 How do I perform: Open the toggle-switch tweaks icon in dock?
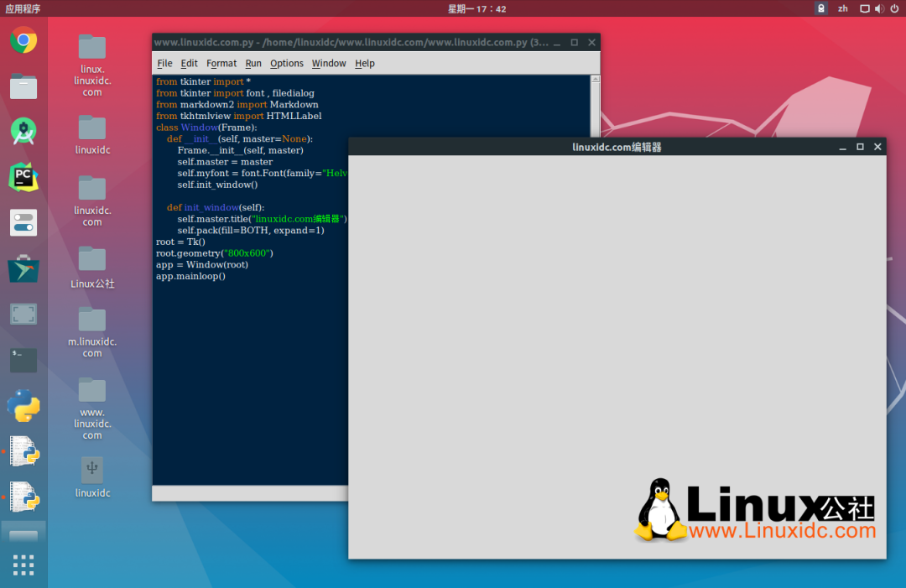(23, 222)
